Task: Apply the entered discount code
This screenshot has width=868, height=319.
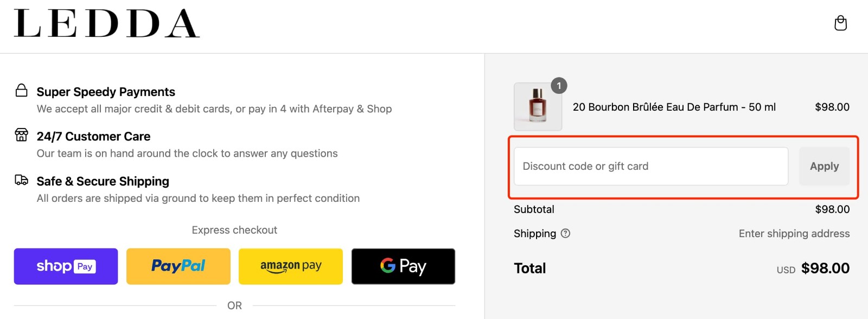Action: point(824,166)
